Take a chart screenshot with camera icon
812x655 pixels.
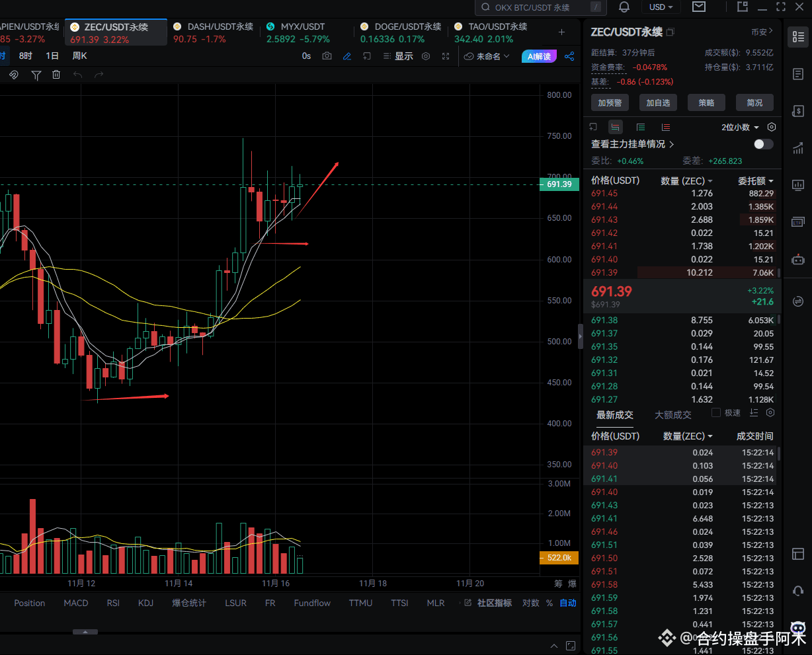click(327, 56)
